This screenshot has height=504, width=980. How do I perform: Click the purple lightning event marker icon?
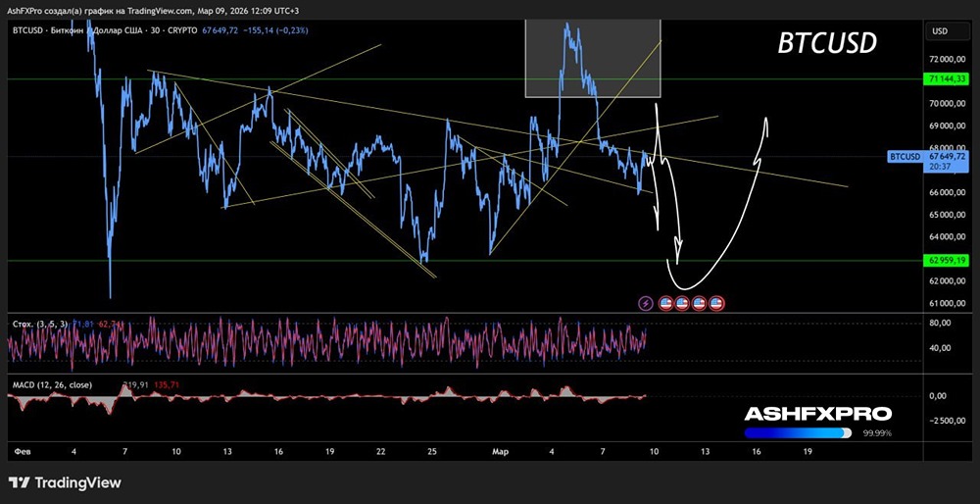(646, 304)
